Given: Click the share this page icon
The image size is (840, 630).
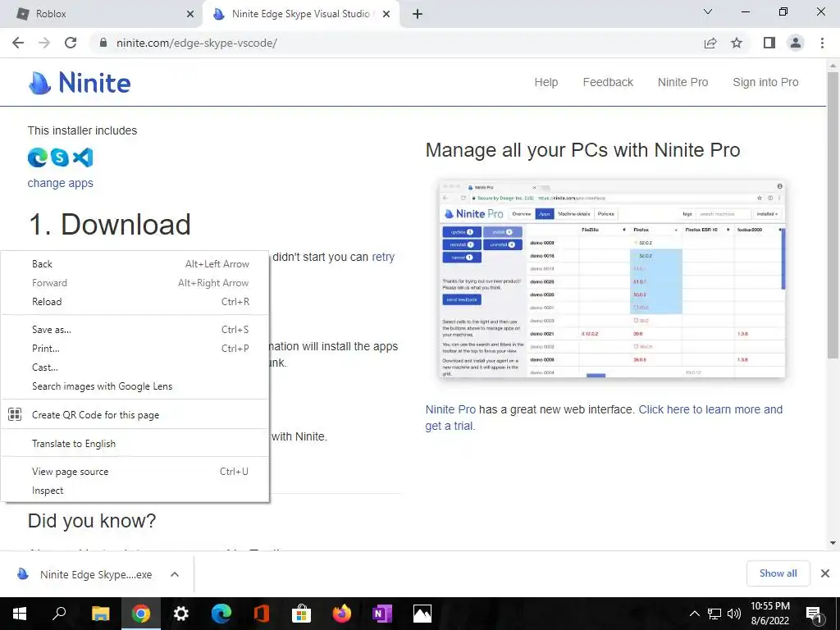Looking at the screenshot, I should click(x=710, y=43).
